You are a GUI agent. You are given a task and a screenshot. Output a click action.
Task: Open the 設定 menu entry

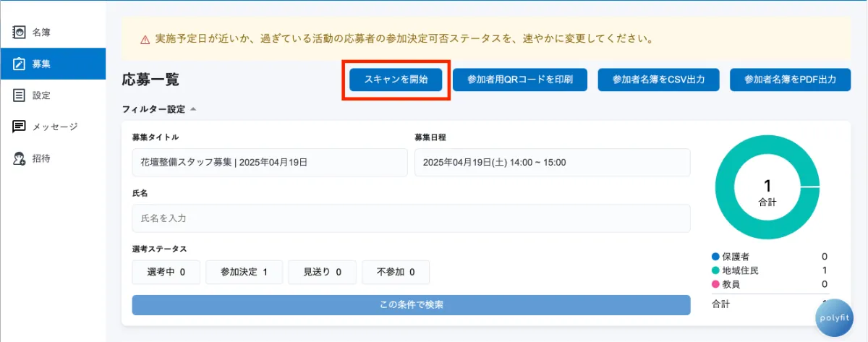[x=53, y=95]
